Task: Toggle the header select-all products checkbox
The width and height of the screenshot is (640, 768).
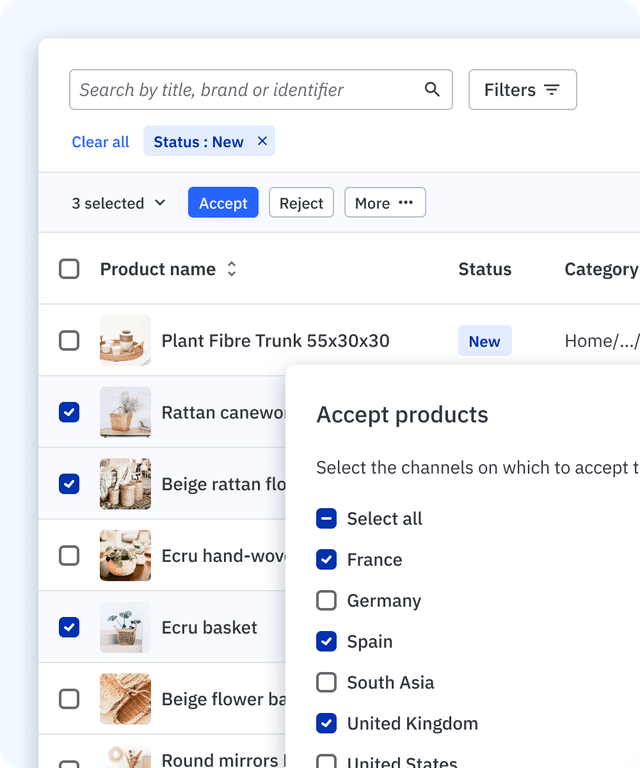Action: (69, 269)
